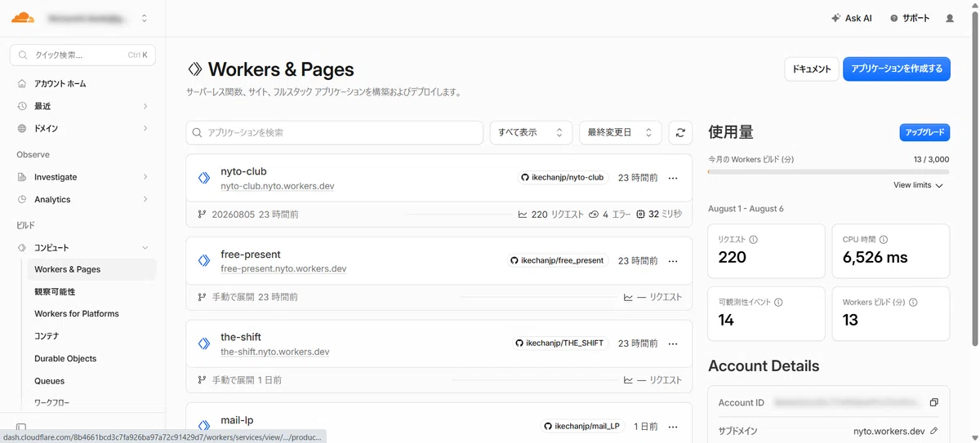Open the ikechanjp/nyto-club GitHub repo badge
980x443 pixels.
pos(563,177)
